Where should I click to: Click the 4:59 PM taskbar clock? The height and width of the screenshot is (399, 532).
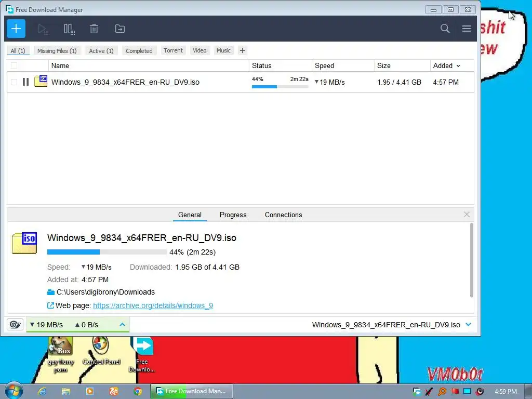[506, 392]
